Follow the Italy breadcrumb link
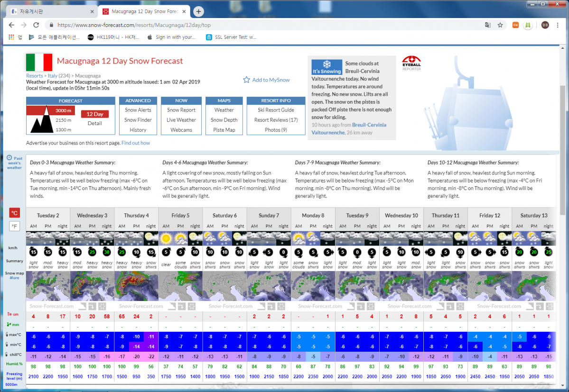This screenshot has height=392, width=569. (x=53, y=76)
